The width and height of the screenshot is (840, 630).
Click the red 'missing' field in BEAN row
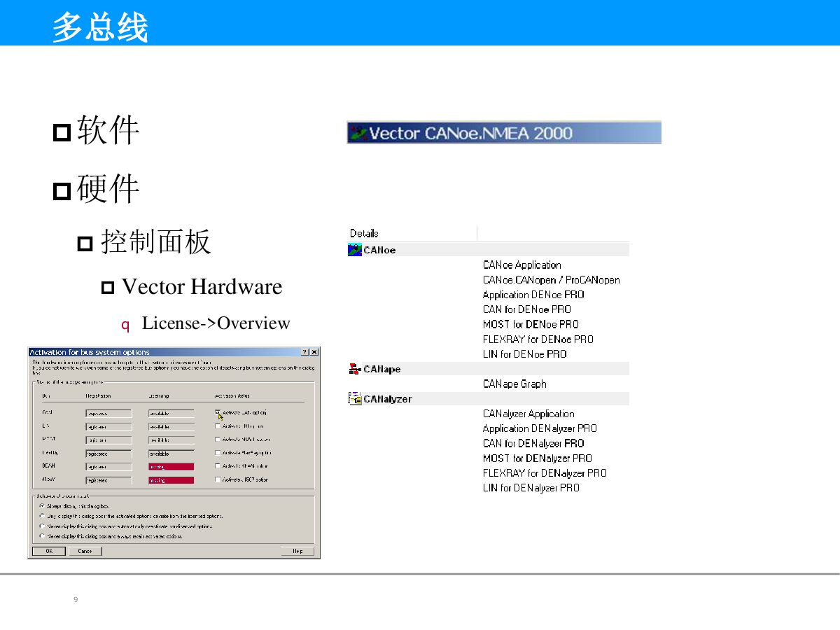coord(171,466)
